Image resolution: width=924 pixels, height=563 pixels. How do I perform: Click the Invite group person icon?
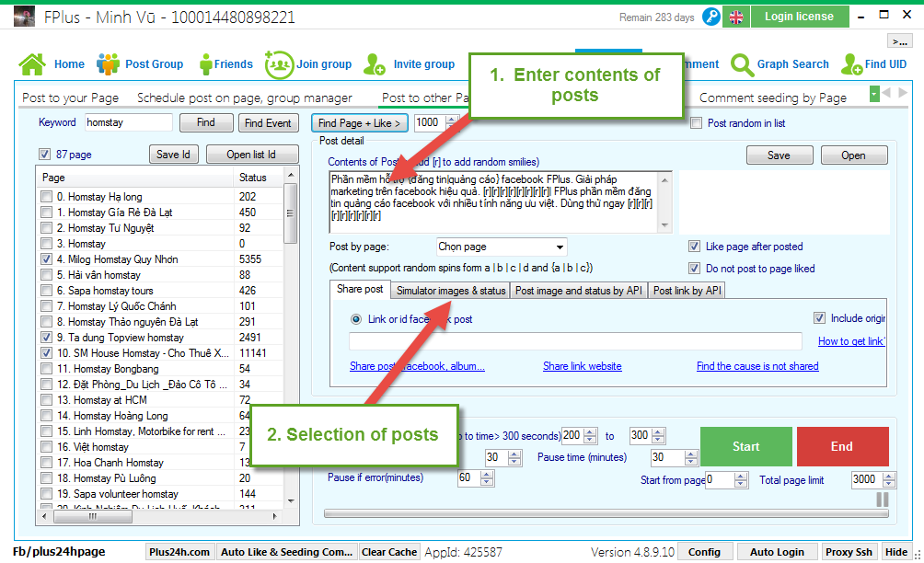375,64
